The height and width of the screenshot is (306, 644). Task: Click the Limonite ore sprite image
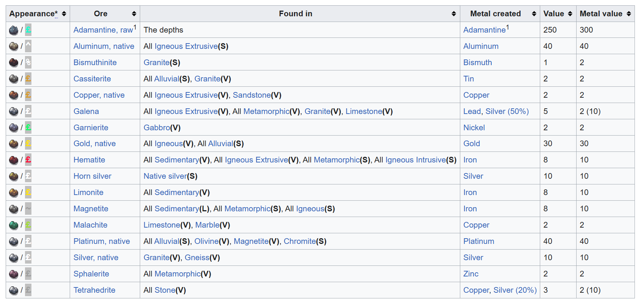tap(14, 192)
